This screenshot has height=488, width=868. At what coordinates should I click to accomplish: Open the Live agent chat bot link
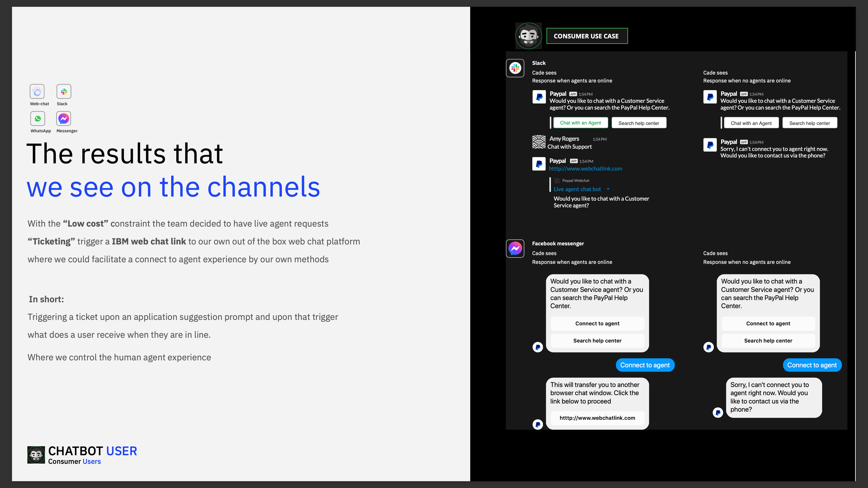point(577,189)
